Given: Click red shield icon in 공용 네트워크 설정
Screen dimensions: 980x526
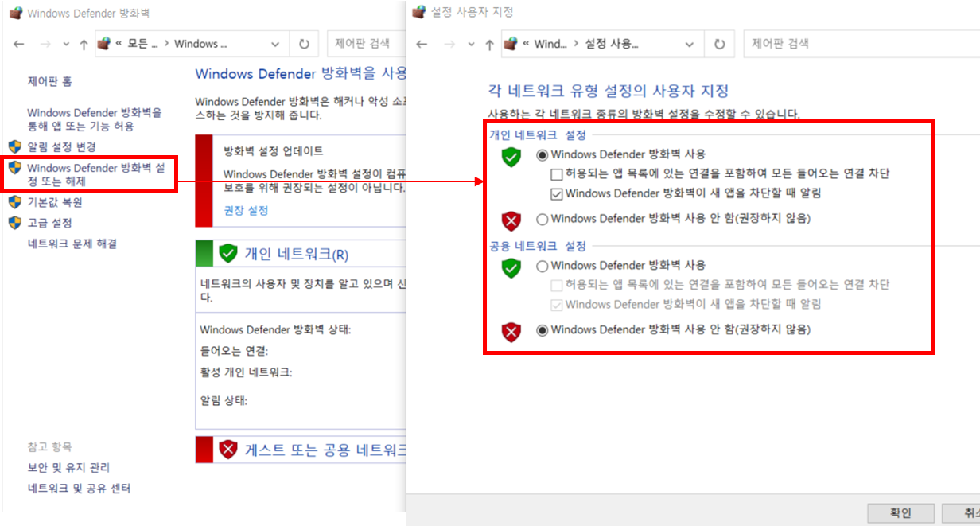Looking at the screenshot, I should [x=511, y=332].
